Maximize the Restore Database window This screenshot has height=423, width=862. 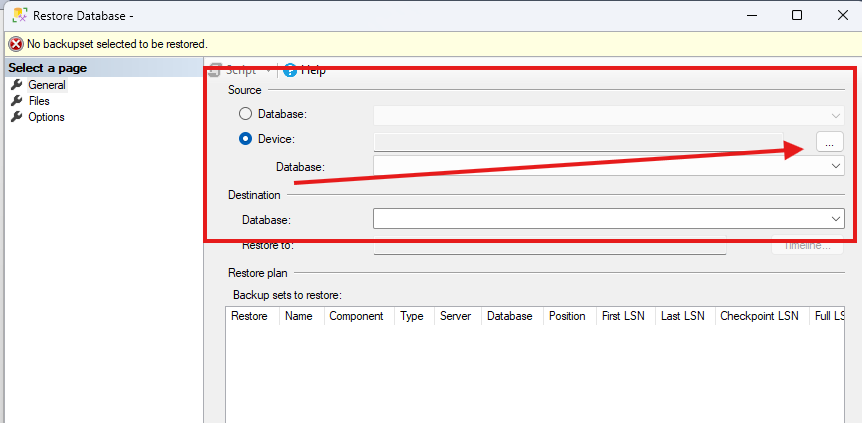pos(797,15)
